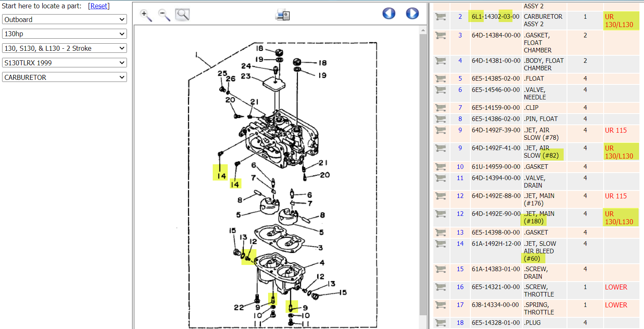Open reference number 18 link
Screen dimensions: 644x329
460,322
